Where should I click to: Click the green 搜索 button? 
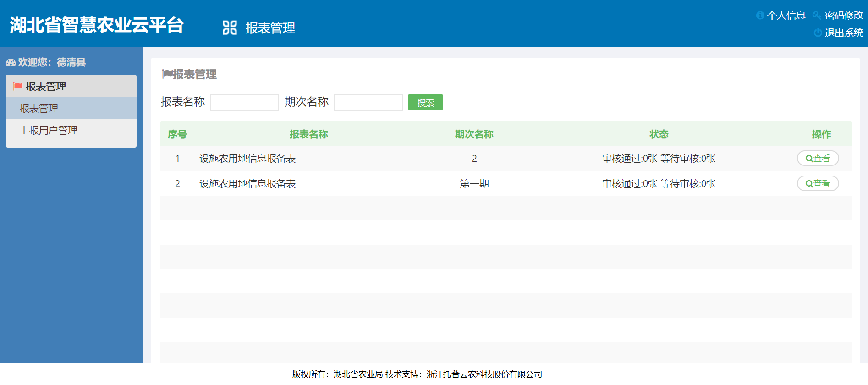pyautogui.click(x=425, y=102)
